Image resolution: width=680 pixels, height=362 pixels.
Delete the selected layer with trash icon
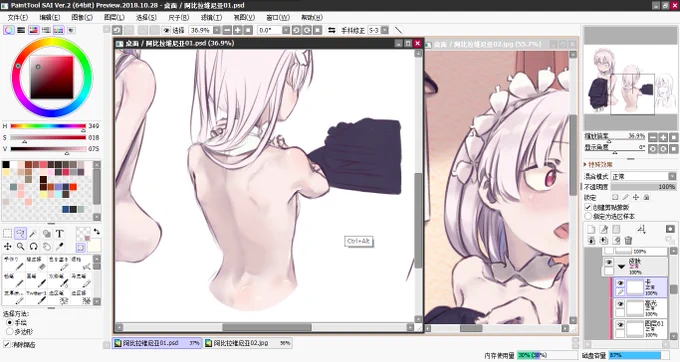click(628, 240)
